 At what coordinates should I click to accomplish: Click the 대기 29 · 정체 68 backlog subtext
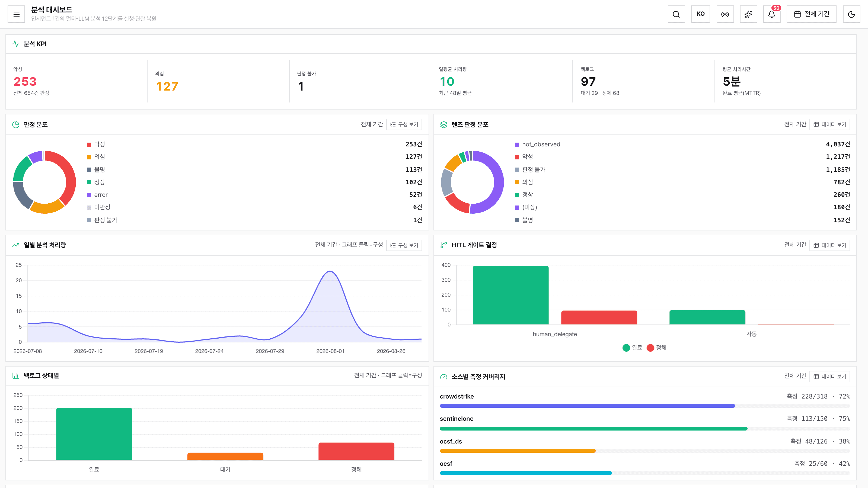tap(600, 93)
